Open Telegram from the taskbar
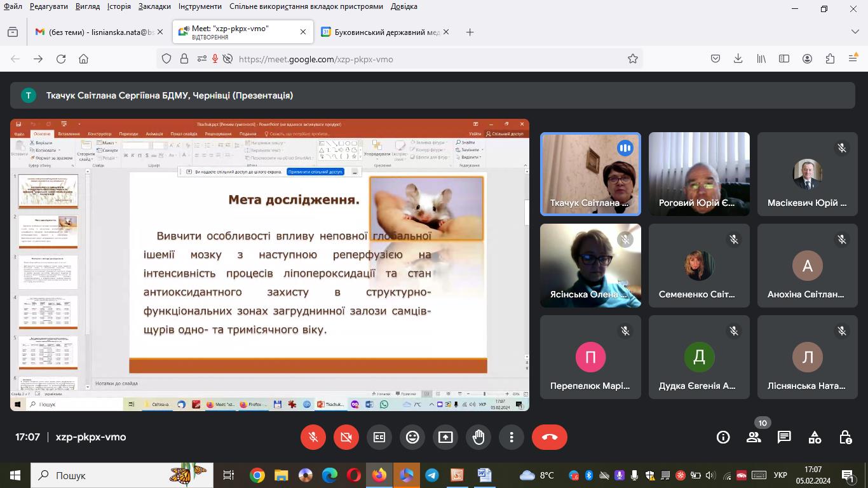 coord(432,475)
